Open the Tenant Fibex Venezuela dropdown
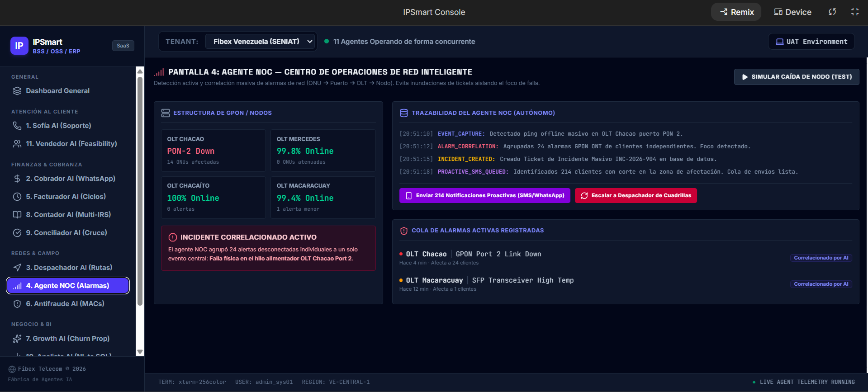Image resolution: width=868 pixels, height=392 pixels. tap(260, 42)
